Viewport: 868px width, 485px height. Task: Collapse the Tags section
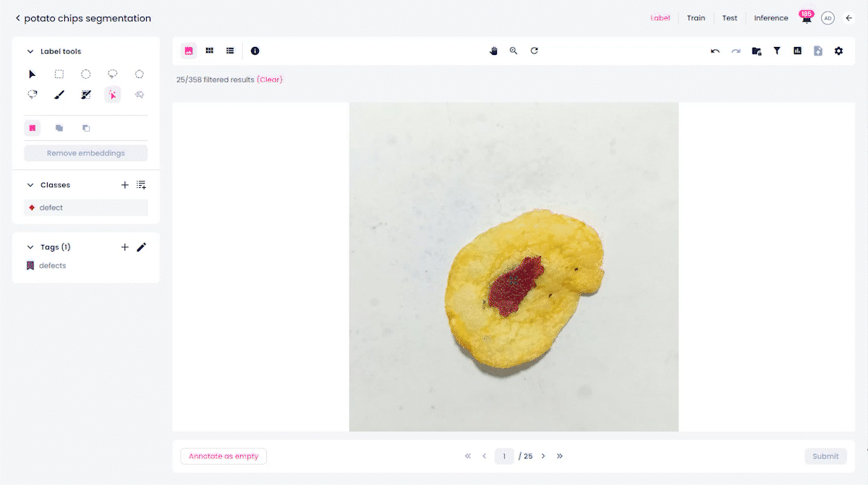[x=30, y=247]
